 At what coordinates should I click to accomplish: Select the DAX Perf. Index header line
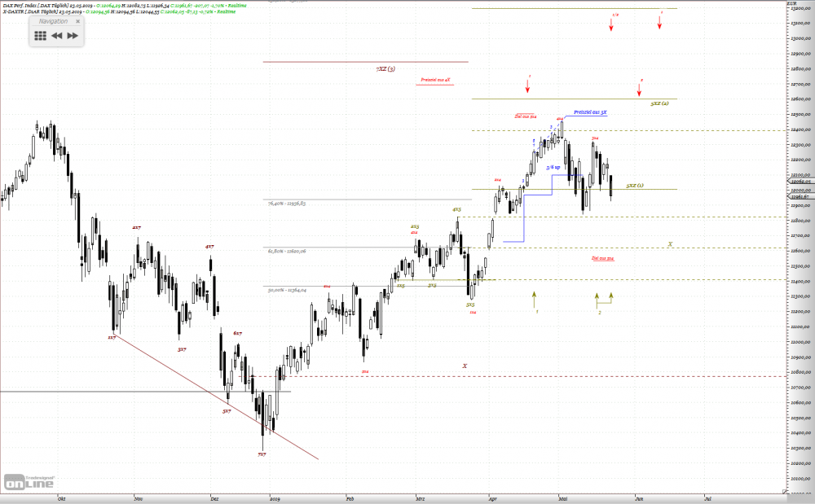125,5
